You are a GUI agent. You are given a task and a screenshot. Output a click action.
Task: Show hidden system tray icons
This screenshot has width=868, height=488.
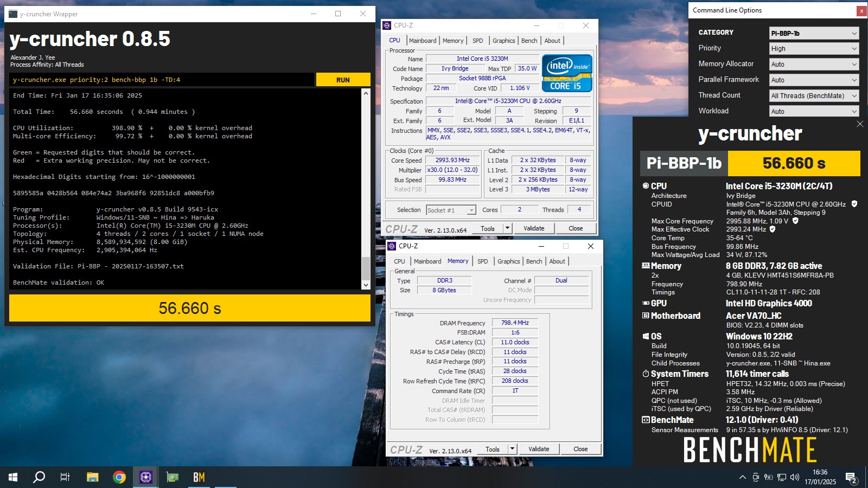742,477
